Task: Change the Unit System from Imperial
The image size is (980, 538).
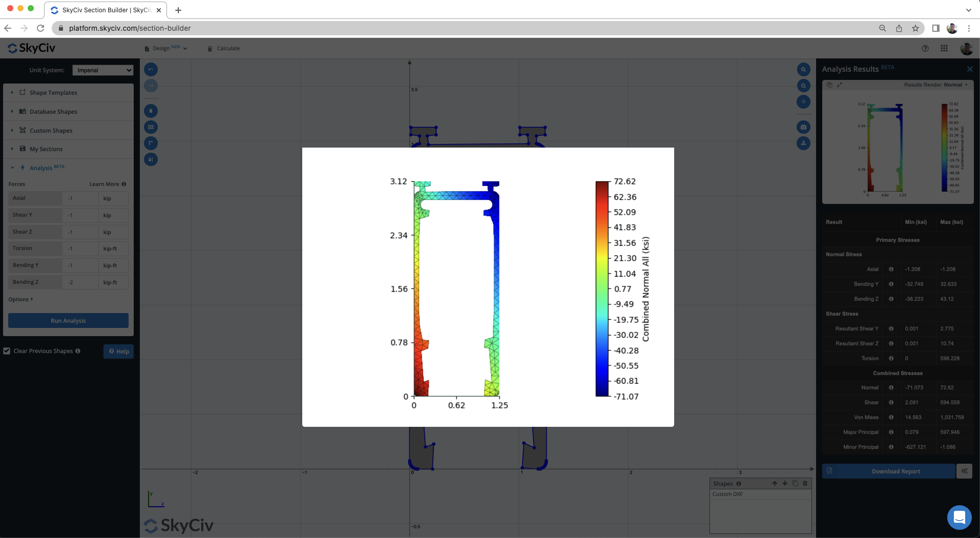Action: (x=102, y=70)
